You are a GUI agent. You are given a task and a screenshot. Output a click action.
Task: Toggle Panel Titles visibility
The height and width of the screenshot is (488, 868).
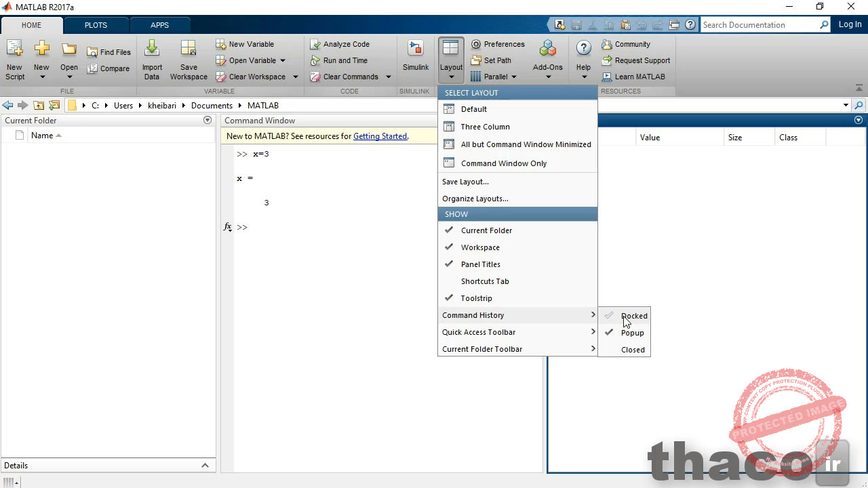(x=480, y=264)
